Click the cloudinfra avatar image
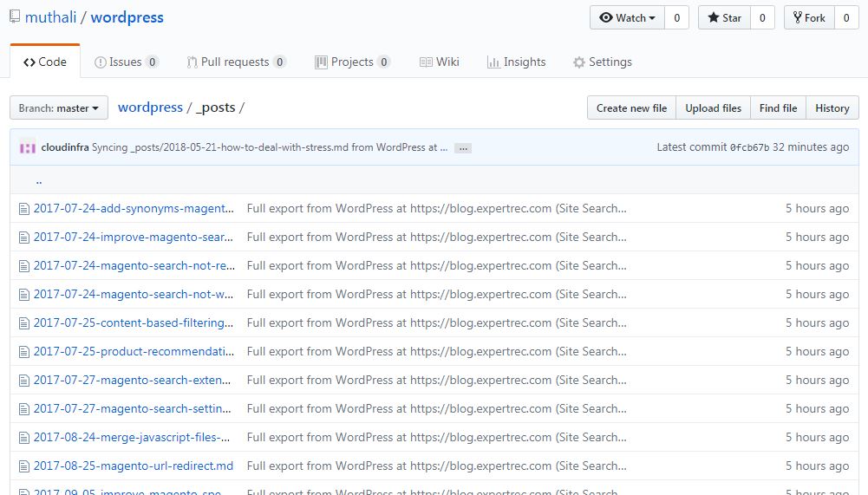Screen dimensions: 868x495 (x=28, y=147)
